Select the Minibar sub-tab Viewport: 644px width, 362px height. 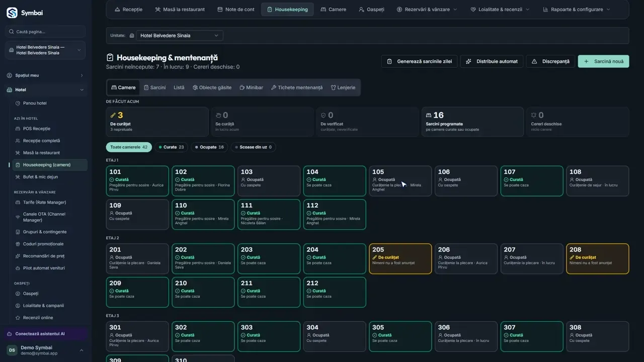251,87
